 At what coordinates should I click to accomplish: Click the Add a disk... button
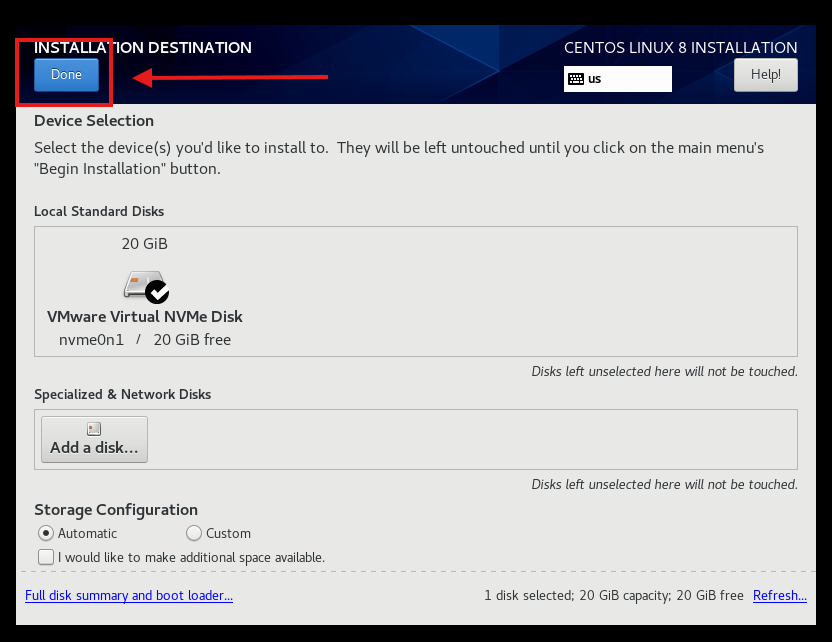[x=94, y=439]
